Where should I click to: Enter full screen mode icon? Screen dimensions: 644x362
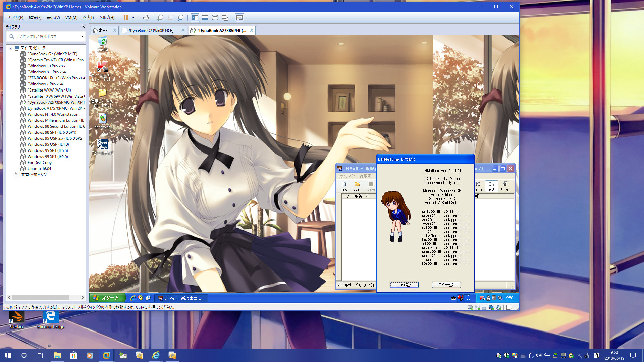tap(215, 18)
